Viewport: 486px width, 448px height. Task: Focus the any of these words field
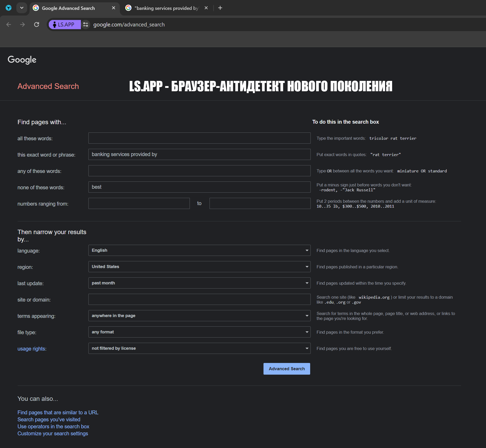[199, 171]
